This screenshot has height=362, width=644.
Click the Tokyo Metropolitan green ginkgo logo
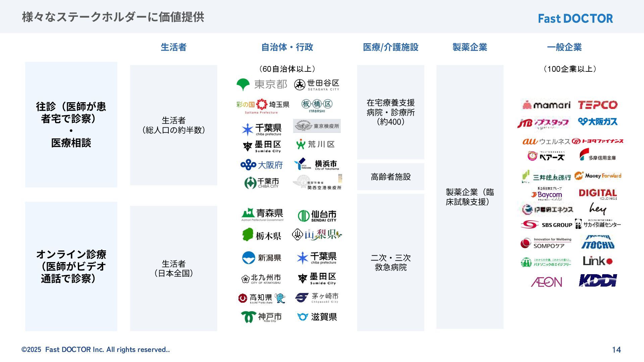pos(243,84)
